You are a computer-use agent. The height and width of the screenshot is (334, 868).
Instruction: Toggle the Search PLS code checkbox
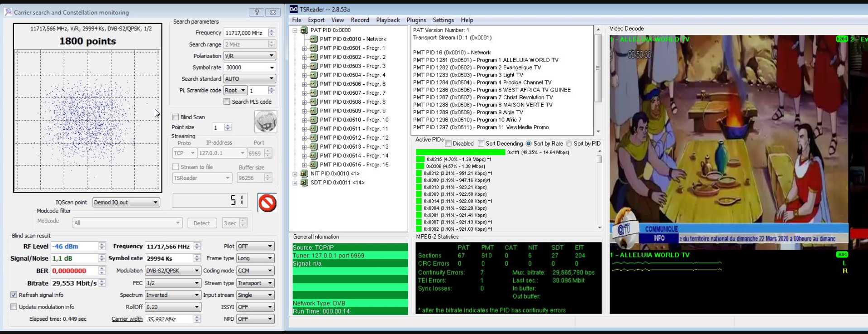(227, 102)
